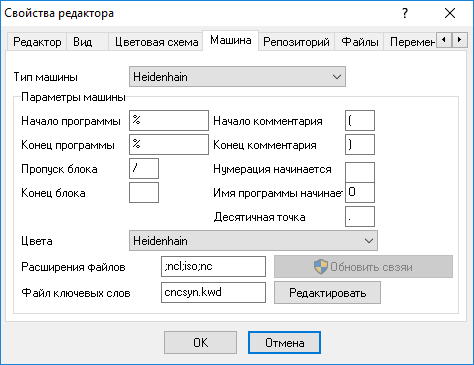Screen dimensions: 474x365
Task: Expand the Тип машины dropdown
Action: tap(237, 77)
